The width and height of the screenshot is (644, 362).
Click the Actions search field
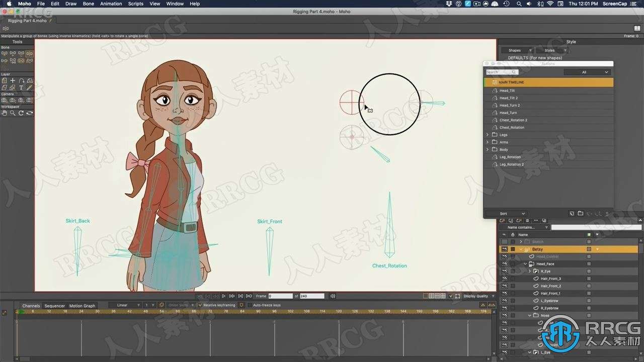click(x=502, y=72)
